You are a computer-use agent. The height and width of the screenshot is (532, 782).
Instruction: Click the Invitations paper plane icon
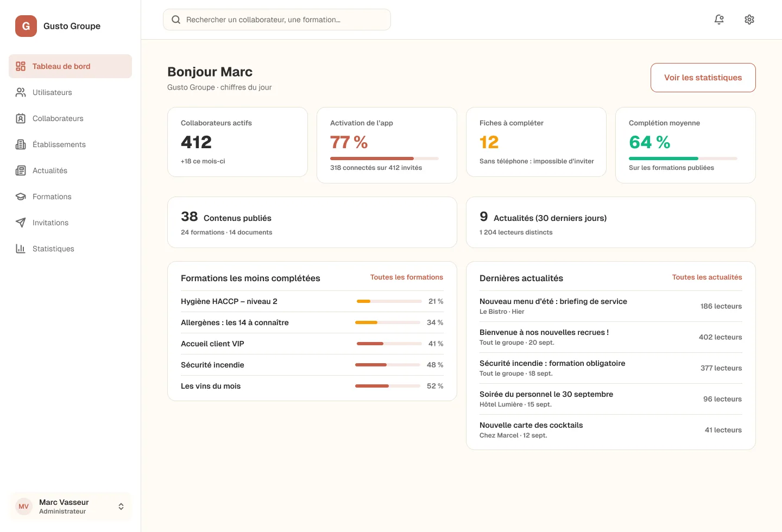(21, 223)
